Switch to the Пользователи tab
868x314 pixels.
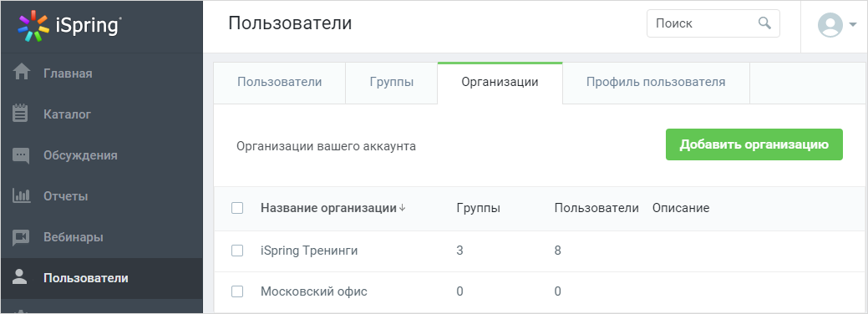click(x=280, y=83)
